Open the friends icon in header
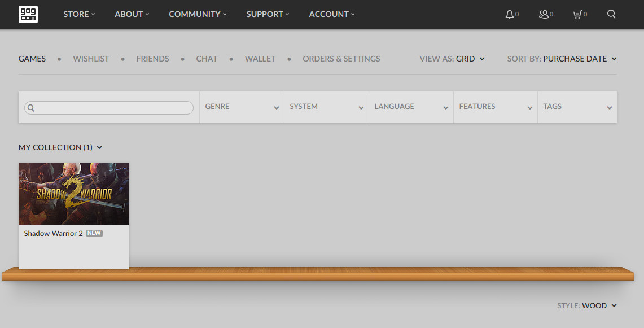 544,14
